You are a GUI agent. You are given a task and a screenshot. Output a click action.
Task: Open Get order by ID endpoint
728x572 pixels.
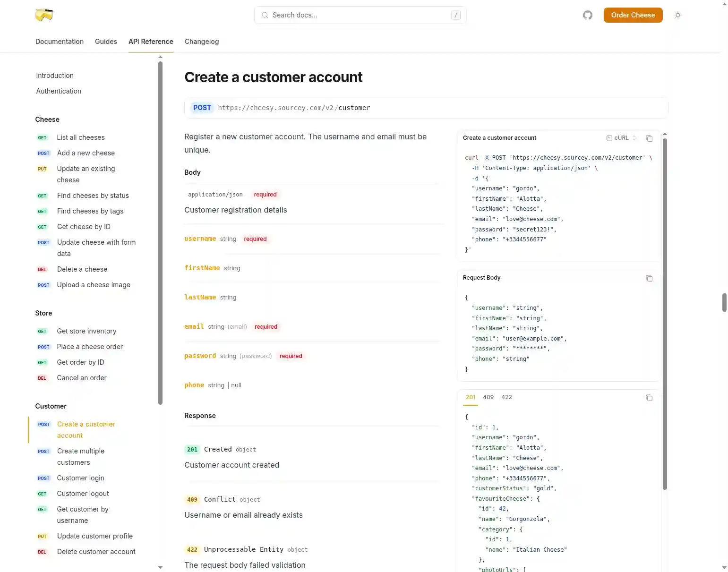click(80, 362)
